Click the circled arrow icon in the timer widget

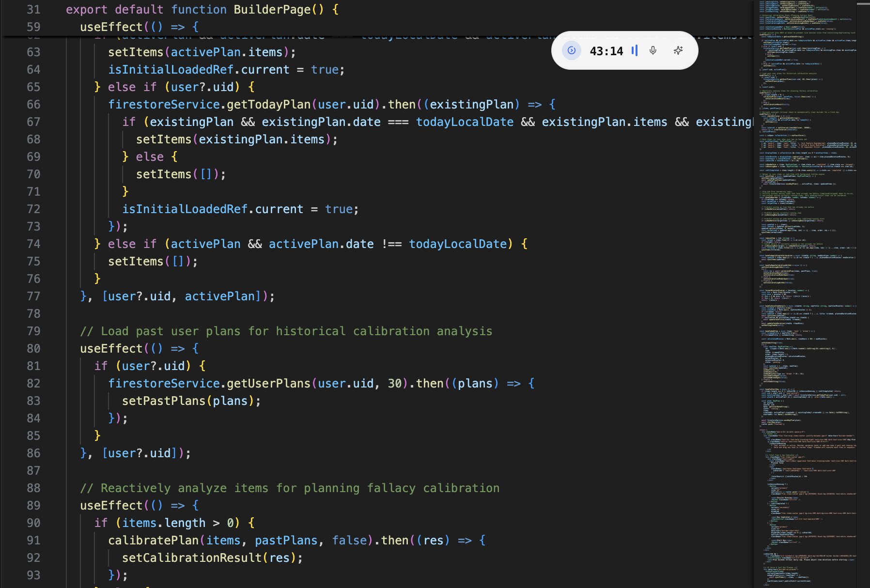coord(572,50)
